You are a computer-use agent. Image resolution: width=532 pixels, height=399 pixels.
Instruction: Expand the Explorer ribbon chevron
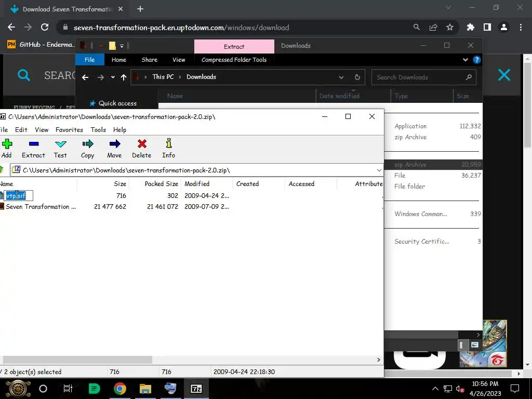pyautogui.click(x=465, y=60)
